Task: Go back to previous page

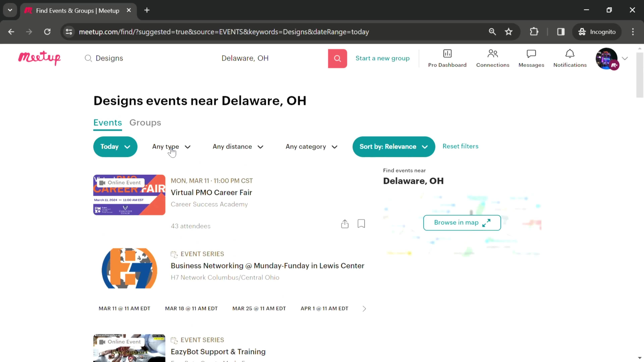Action: (11, 32)
